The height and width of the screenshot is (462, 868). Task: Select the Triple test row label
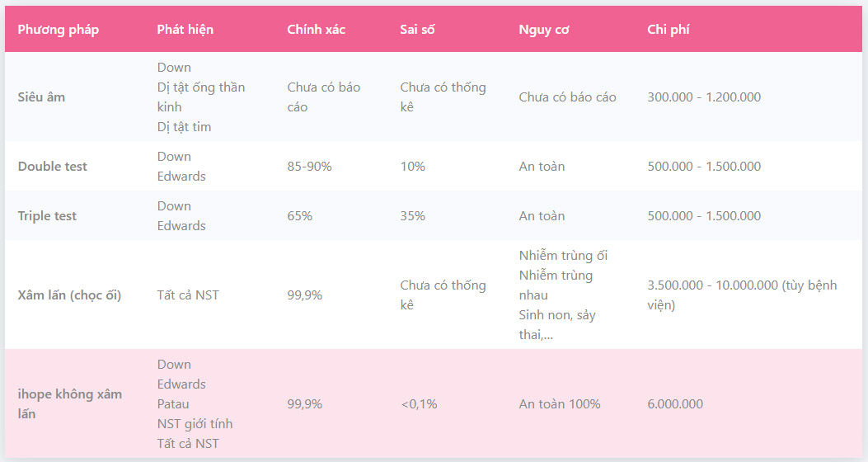(47, 216)
